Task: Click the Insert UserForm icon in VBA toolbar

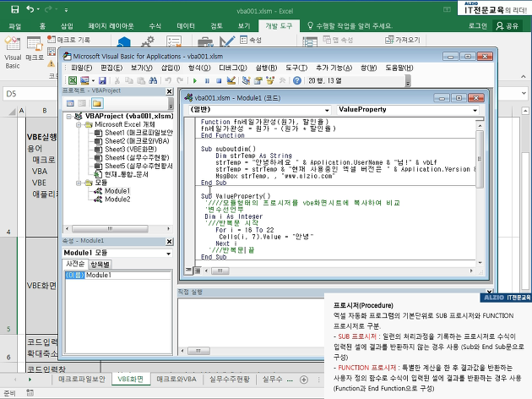Action: (84, 80)
